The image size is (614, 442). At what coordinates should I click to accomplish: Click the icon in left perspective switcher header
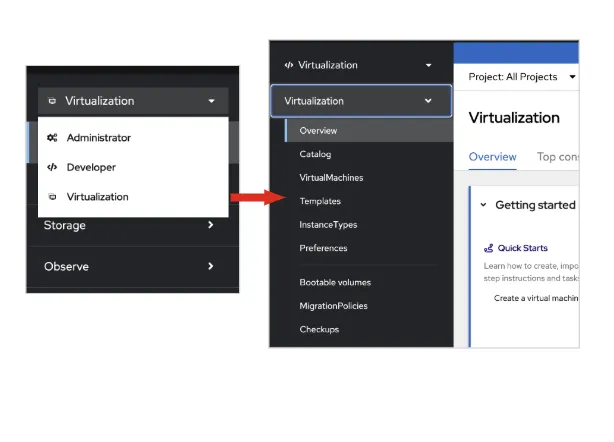click(52, 101)
